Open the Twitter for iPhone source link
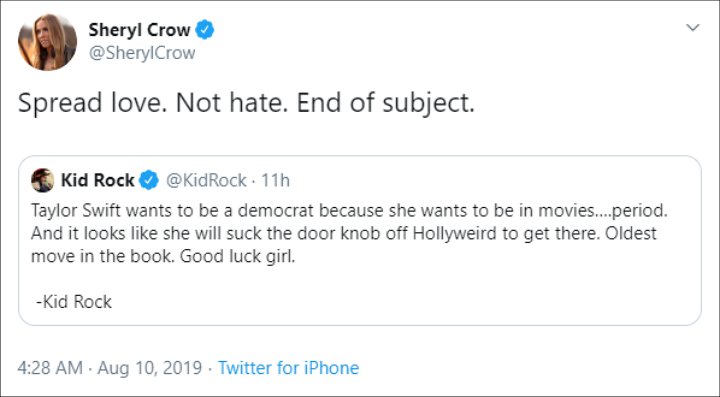This screenshot has height=397, width=720. point(288,368)
